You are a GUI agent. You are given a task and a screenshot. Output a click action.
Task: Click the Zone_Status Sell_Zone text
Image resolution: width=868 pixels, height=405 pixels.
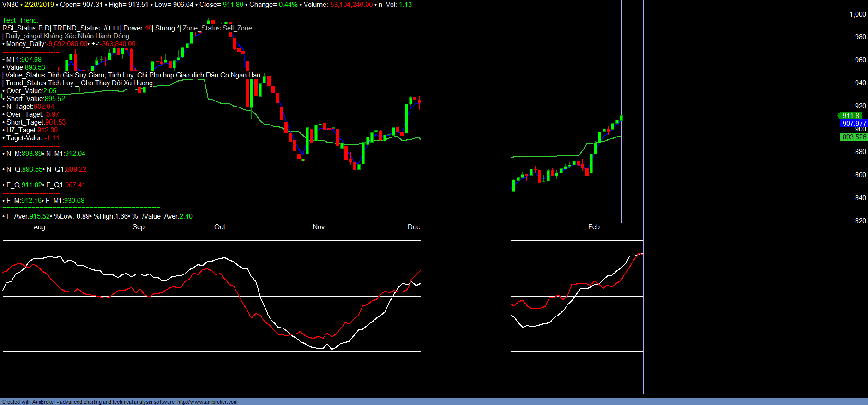217,28
